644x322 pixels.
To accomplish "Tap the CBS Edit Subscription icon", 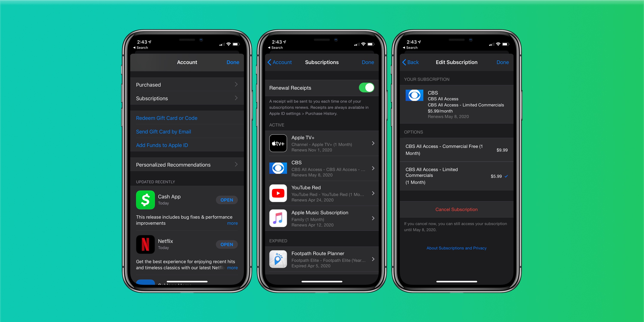I will click(412, 95).
